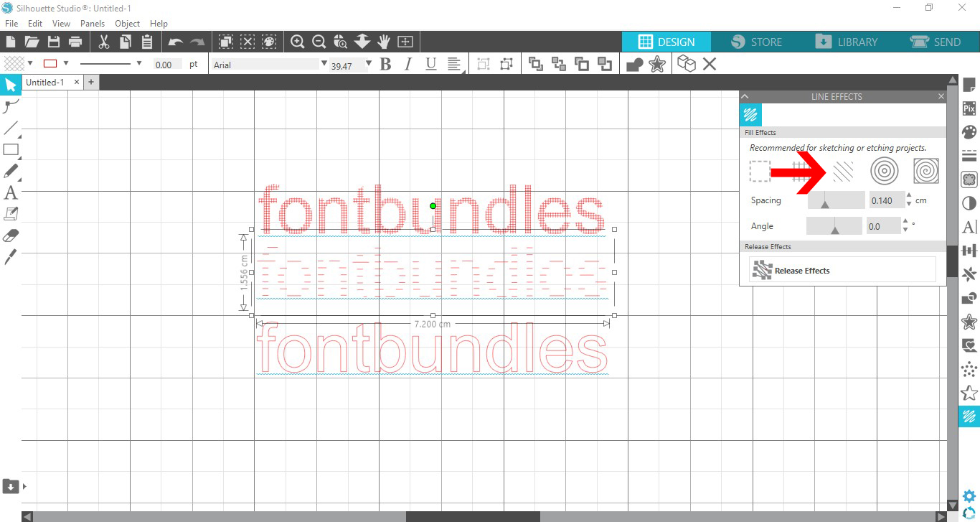Select the concentric circles fill effect
The width and height of the screenshot is (980, 522).
click(884, 171)
